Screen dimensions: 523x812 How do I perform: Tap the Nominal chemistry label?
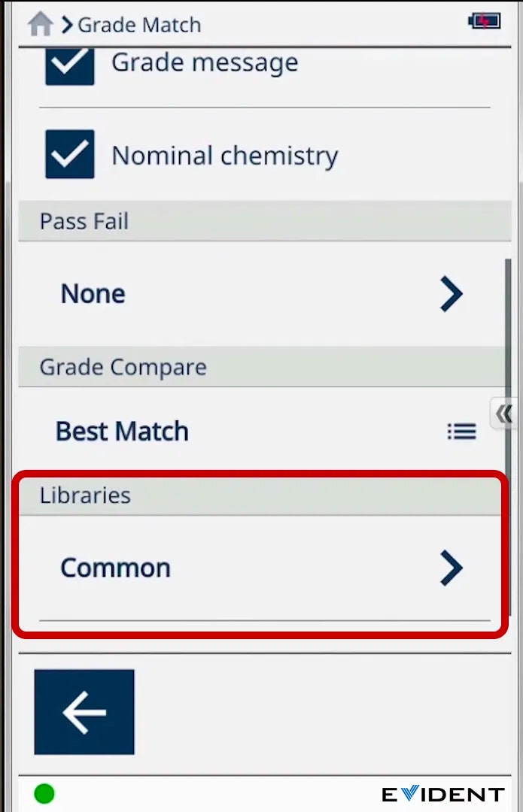click(x=224, y=156)
